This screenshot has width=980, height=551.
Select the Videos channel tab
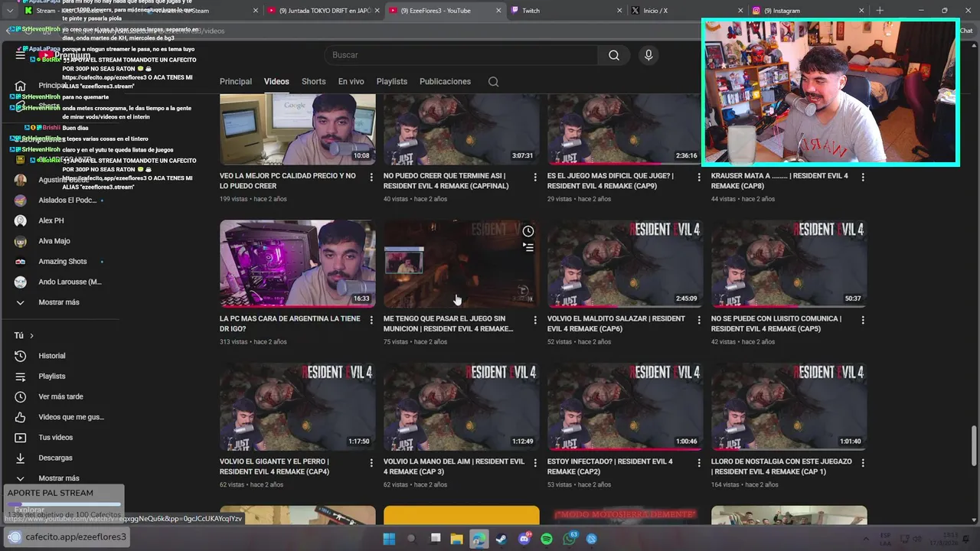click(x=276, y=82)
